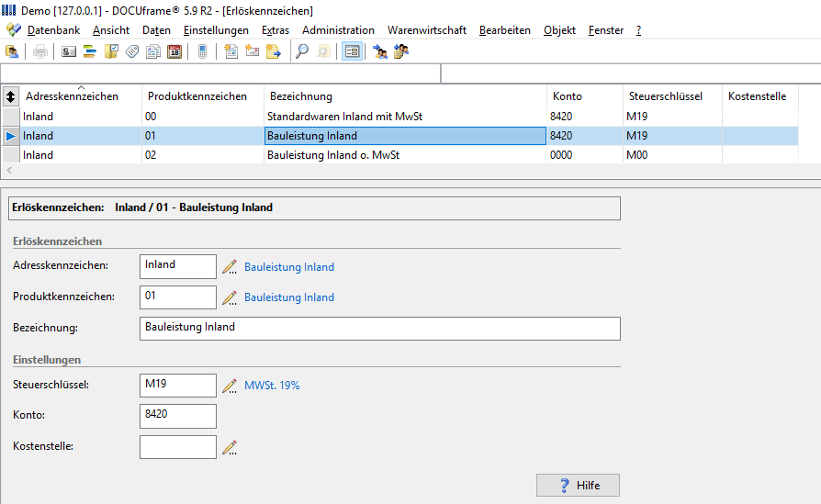821x504 pixels.
Task: Sort by Konto column header
Action: (x=585, y=96)
